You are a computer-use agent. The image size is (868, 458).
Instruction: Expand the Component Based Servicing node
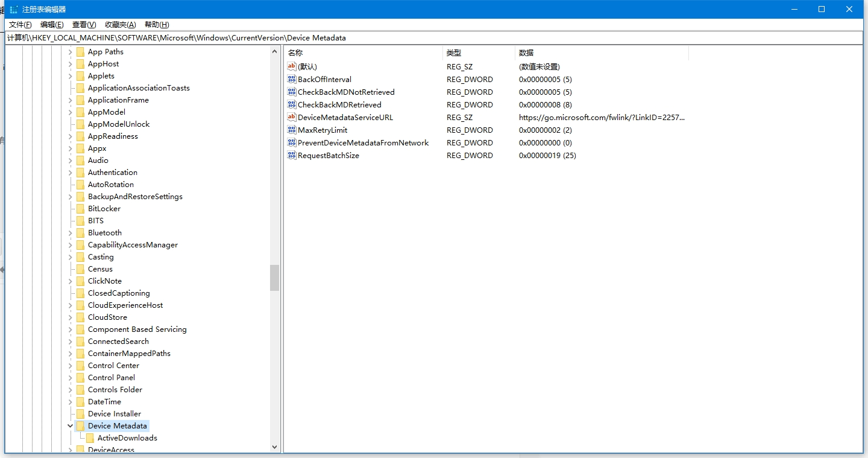tap(71, 329)
